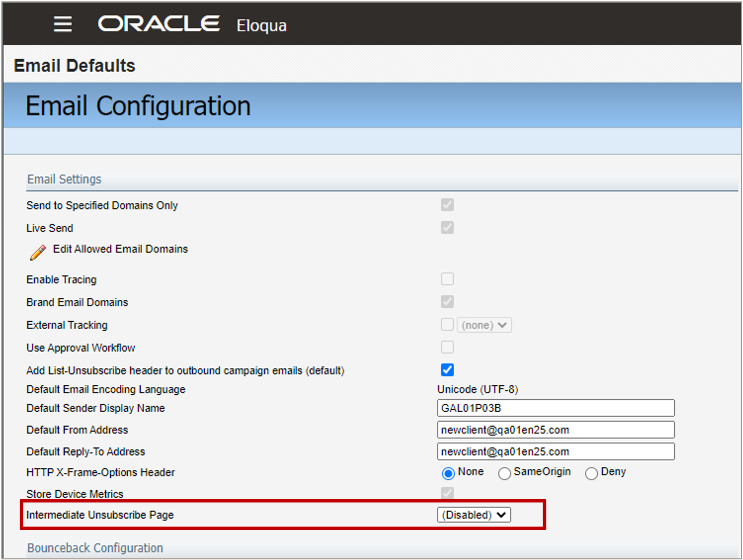Select the SameOrigin radio button
The height and width of the screenshot is (560, 743).
pyautogui.click(x=504, y=473)
